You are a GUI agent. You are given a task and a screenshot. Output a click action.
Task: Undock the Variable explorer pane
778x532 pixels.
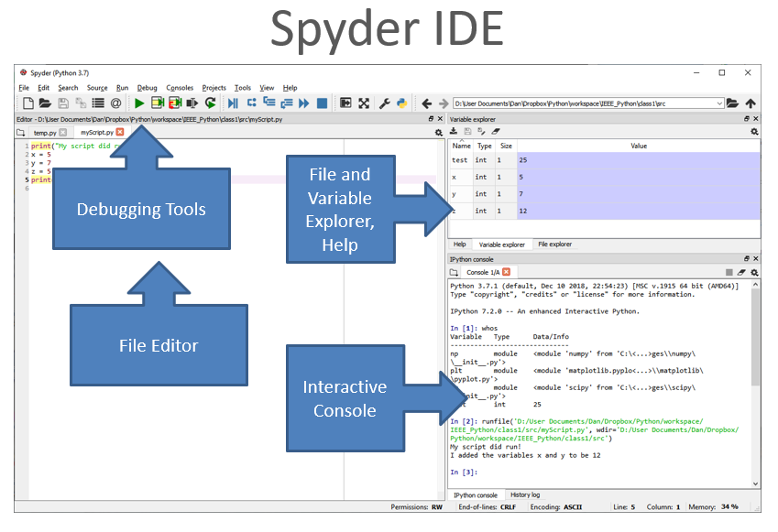(747, 118)
